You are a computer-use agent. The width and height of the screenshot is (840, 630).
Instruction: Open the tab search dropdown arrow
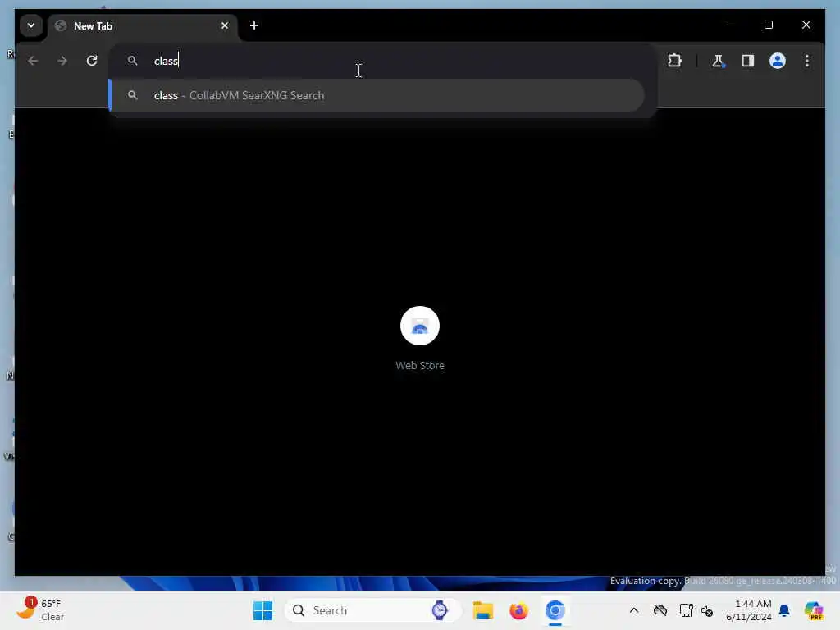click(31, 25)
